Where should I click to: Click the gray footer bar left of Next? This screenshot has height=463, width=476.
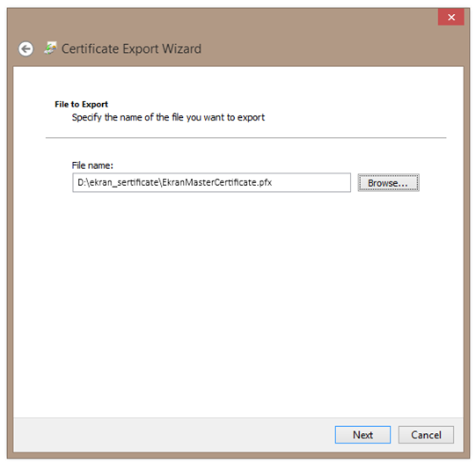click(x=173, y=435)
